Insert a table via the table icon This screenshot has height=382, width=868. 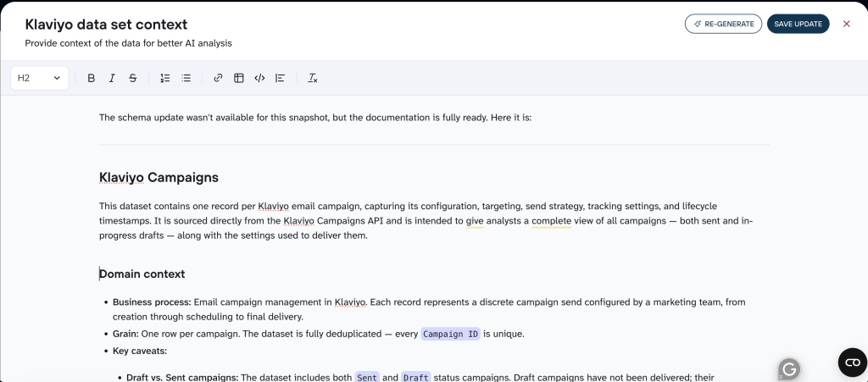click(238, 78)
